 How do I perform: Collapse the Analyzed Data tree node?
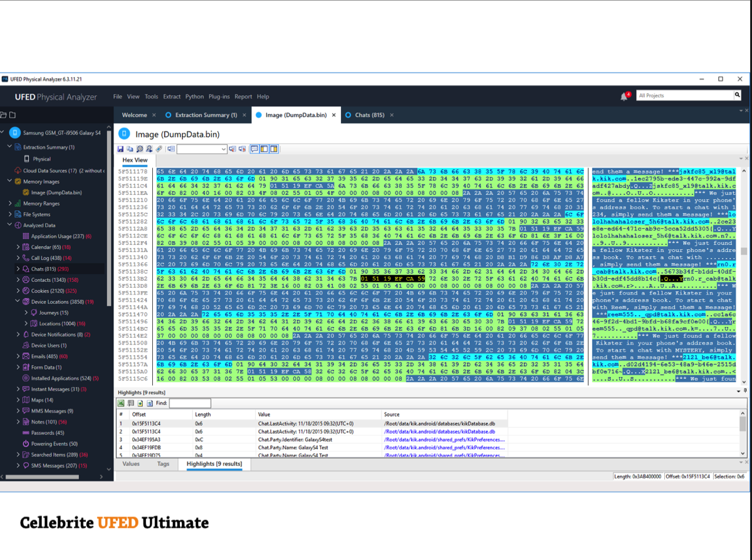(x=9, y=226)
